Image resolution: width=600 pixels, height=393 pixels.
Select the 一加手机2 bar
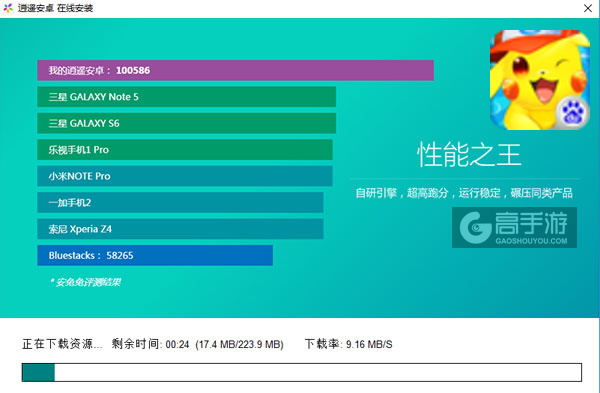point(180,202)
